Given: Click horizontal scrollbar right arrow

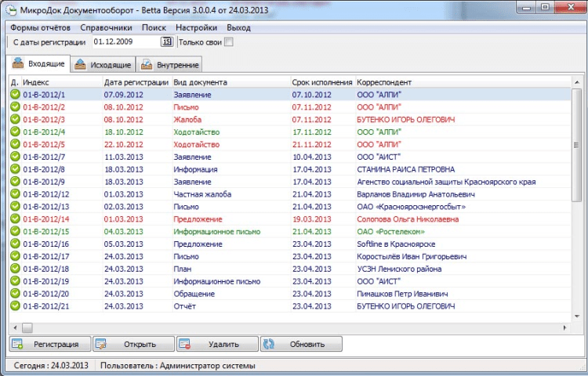Looking at the screenshot, I should pos(564,327).
